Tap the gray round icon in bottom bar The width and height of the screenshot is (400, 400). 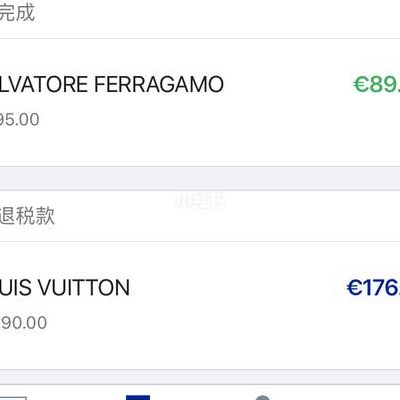263,398
